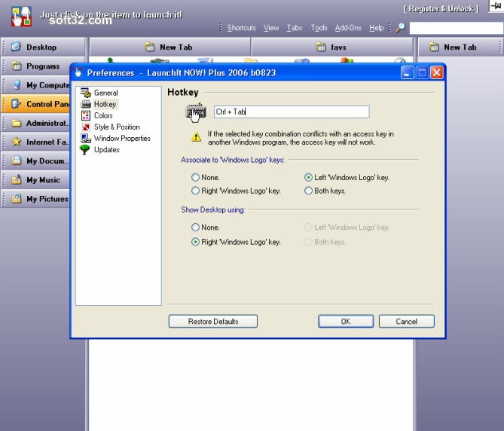Click the magnifier search icon
The image size is (504, 431).
pyautogui.click(x=400, y=28)
